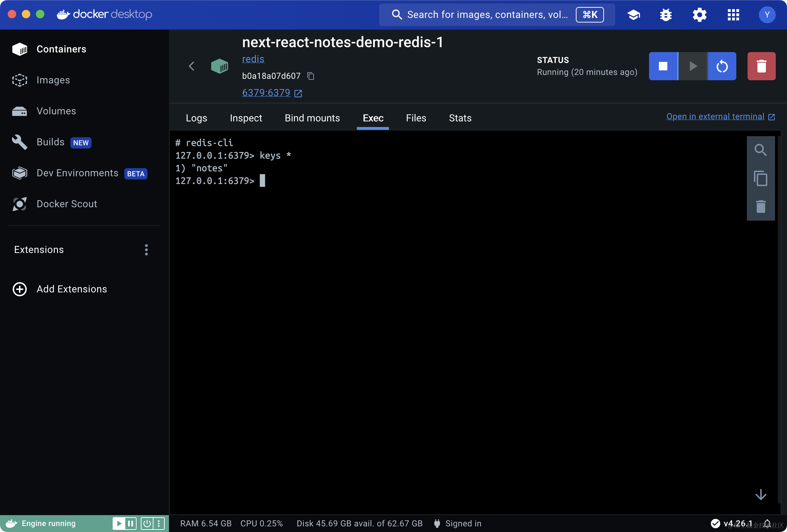Open engine options kebab menu in footer
787x532 pixels.
click(x=159, y=524)
